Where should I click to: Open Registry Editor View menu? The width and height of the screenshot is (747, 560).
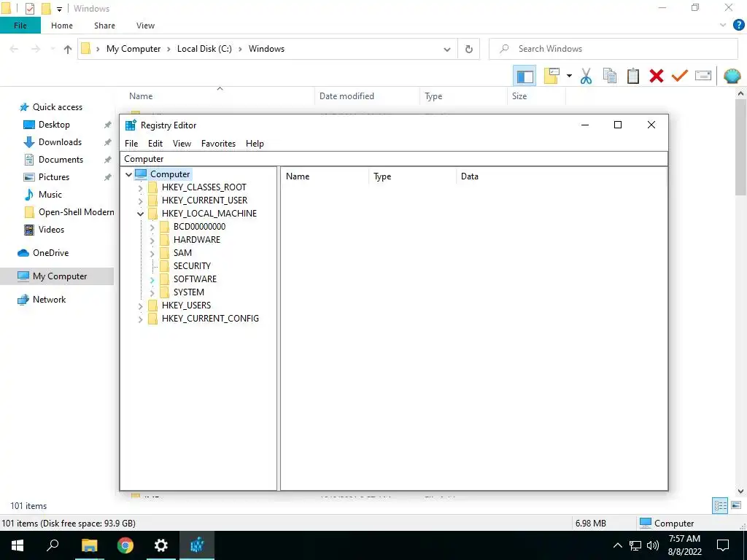pyautogui.click(x=182, y=144)
